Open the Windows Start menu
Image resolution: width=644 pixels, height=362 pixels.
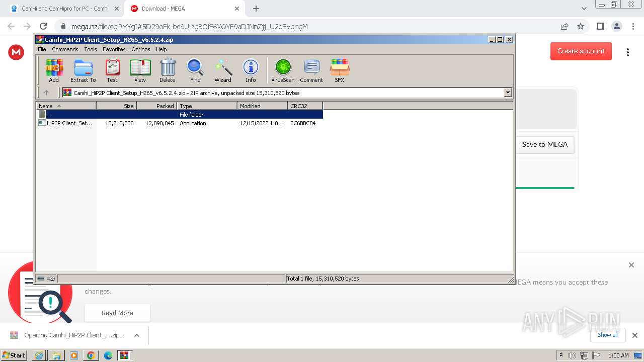pyautogui.click(x=14, y=355)
